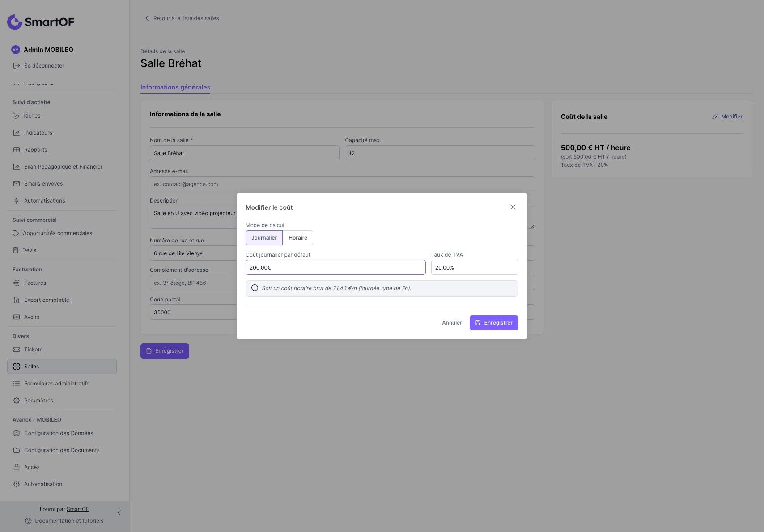Cancel the cost edit with Annuler
Image resolution: width=764 pixels, height=532 pixels.
(452, 323)
